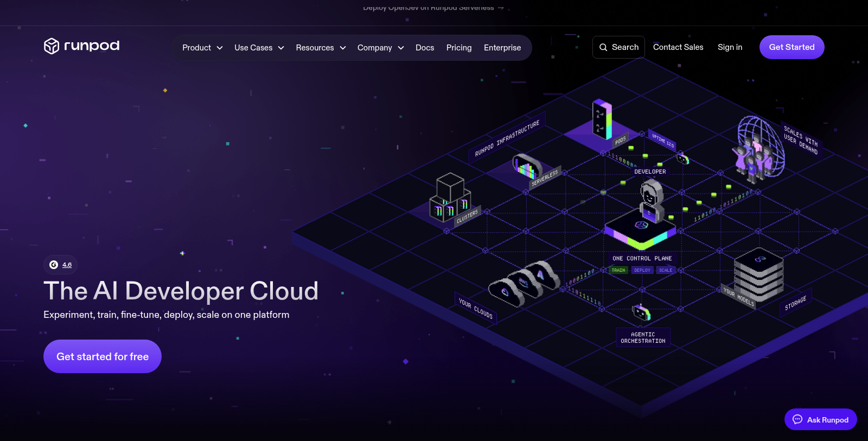
Task: Click The AI Developer Cloud heading
Action: pos(181,291)
